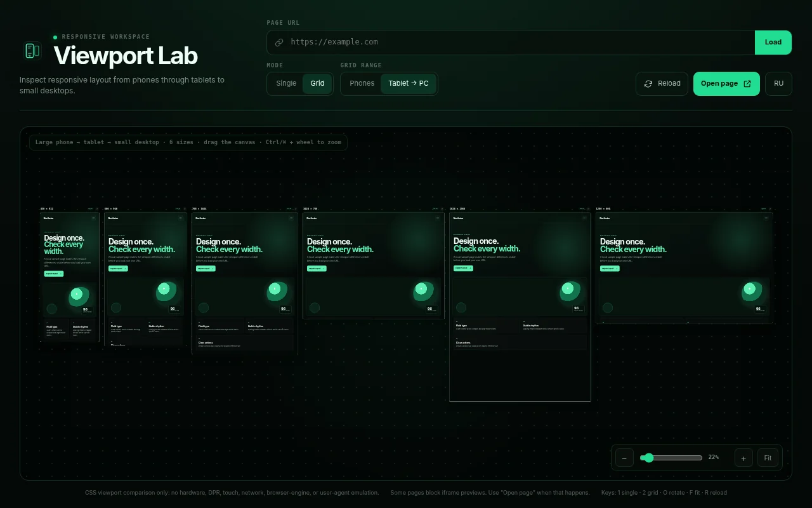Click the link icon in the URL field
The image size is (812, 508).
pyautogui.click(x=279, y=43)
